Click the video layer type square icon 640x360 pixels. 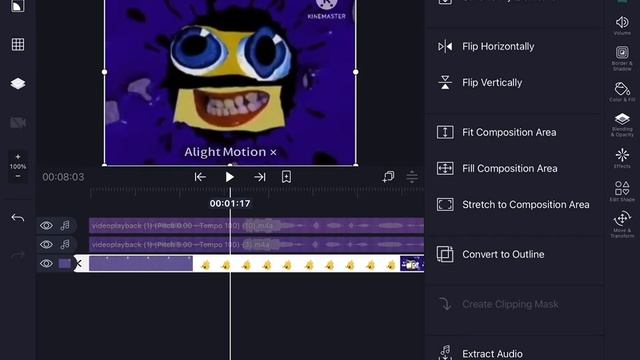(x=64, y=264)
